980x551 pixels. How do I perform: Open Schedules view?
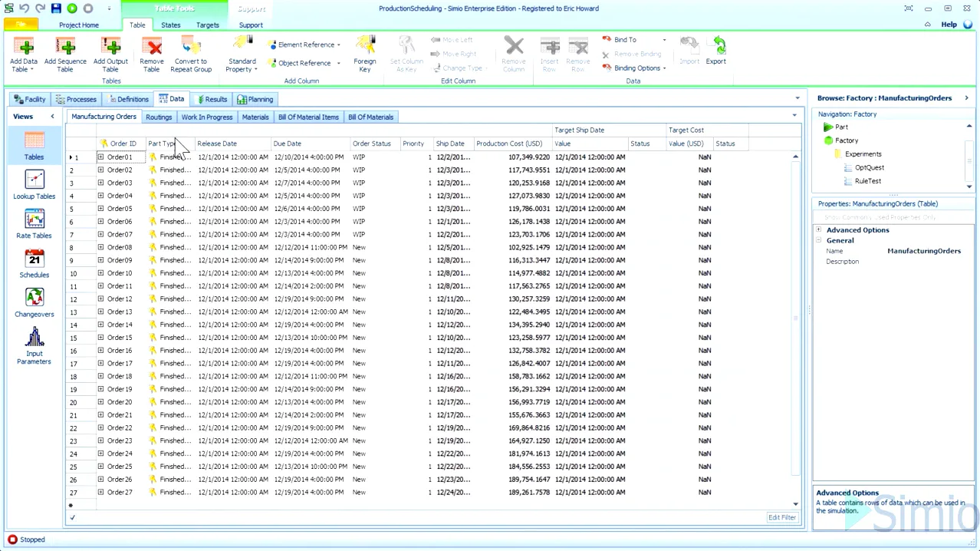34,264
